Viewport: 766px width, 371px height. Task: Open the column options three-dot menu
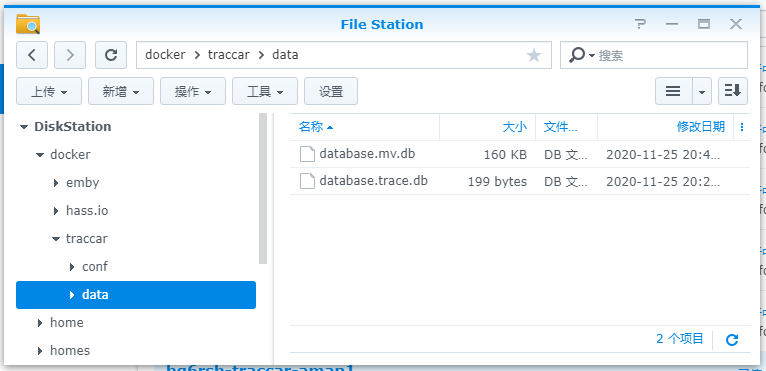742,127
